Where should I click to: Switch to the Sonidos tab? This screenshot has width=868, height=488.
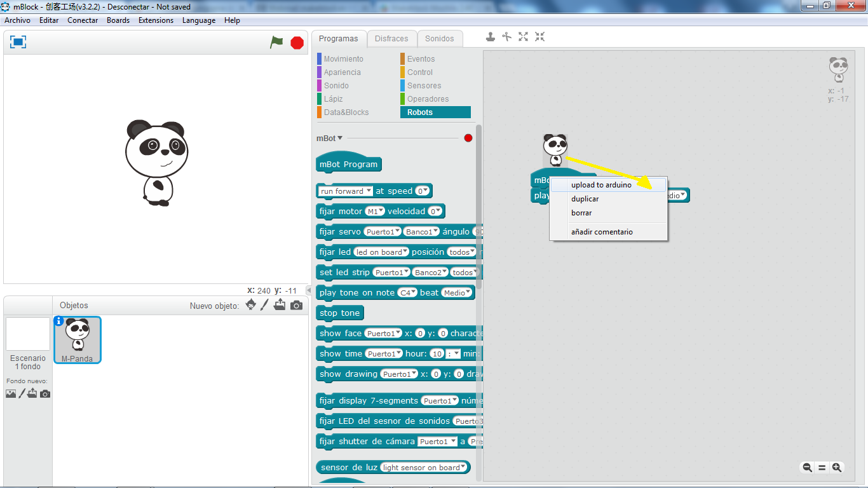(x=440, y=39)
